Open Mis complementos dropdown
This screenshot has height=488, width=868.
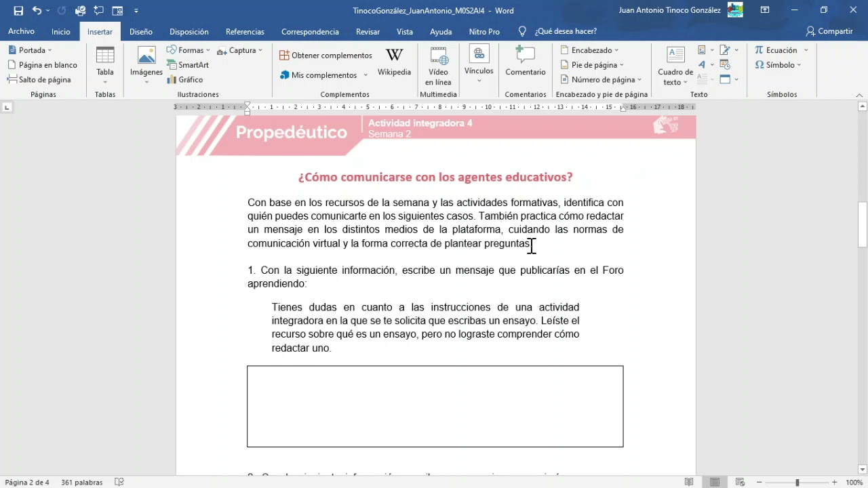click(323, 75)
